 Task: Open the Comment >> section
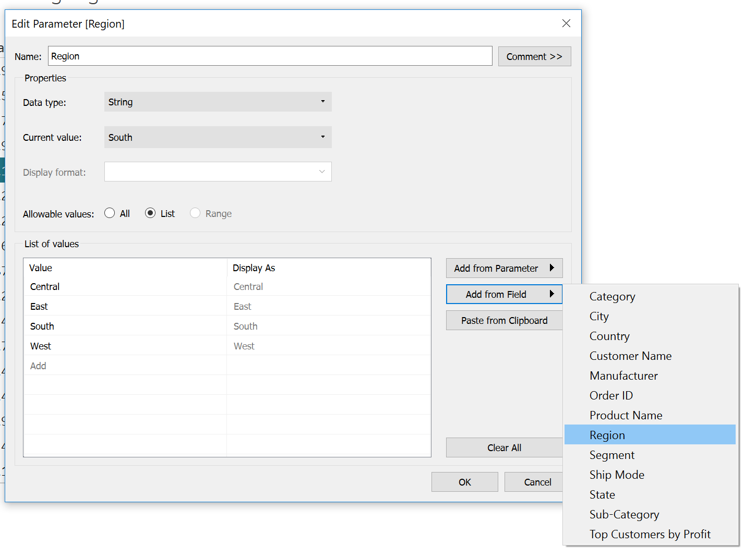click(x=534, y=56)
